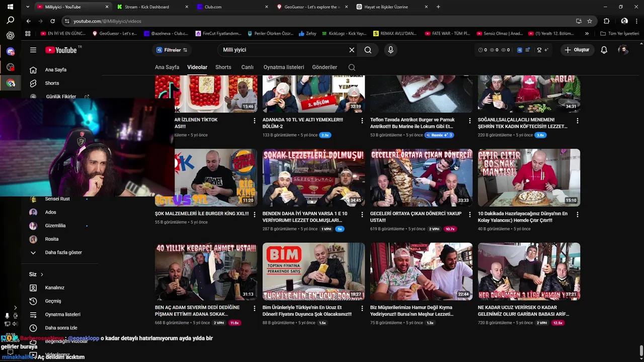Image resolution: width=644 pixels, height=362 pixels.
Task: Open a new browser tab
Action: (438, 7)
